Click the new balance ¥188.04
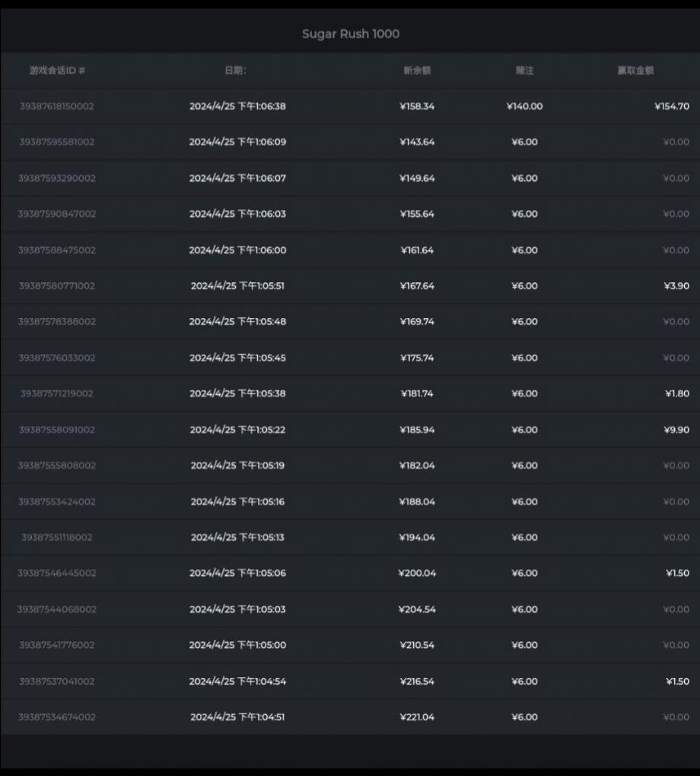 [417, 501]
